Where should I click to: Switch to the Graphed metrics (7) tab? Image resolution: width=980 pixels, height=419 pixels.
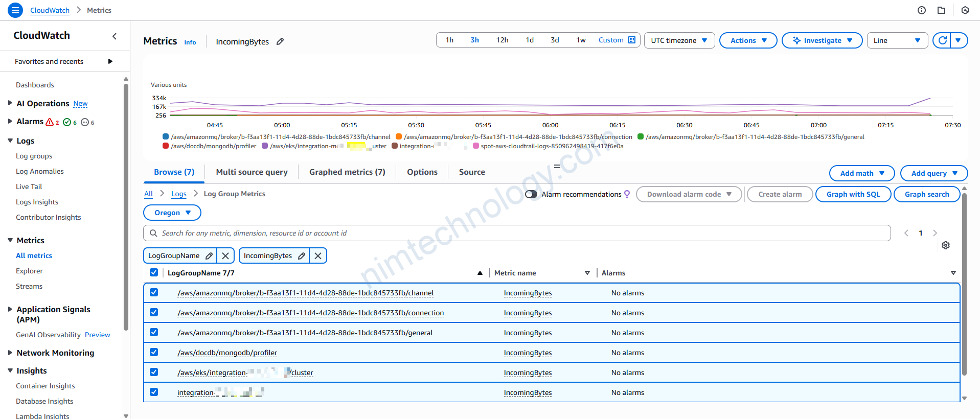pyautogui.click(x=347, y=172)
